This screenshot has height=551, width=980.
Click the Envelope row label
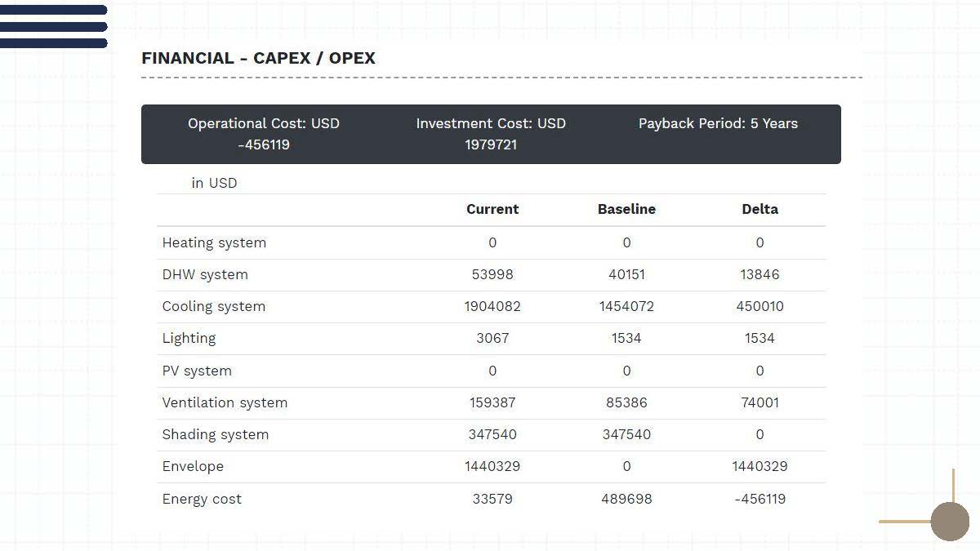(193, 466)
